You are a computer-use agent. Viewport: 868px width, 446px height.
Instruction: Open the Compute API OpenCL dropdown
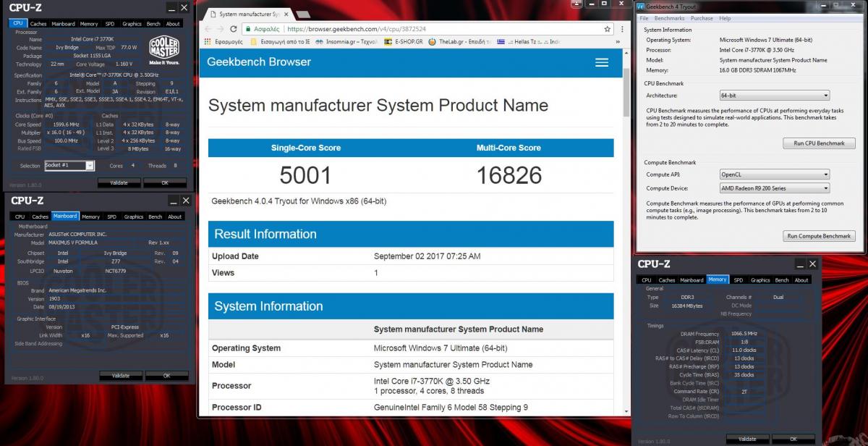coord(774,174)
